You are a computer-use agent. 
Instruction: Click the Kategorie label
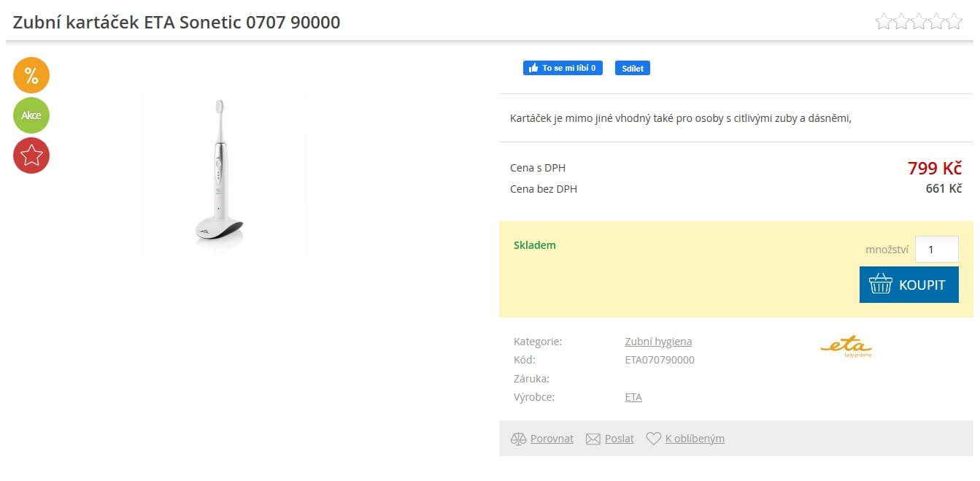[538, 341]
